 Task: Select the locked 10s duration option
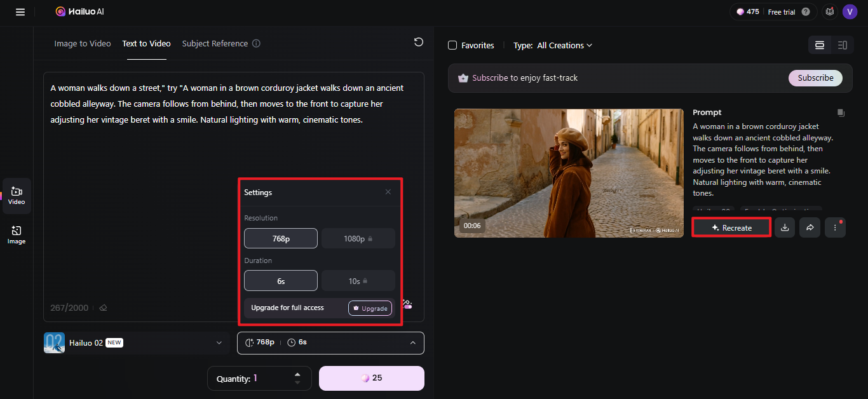[x=358, y=281]
